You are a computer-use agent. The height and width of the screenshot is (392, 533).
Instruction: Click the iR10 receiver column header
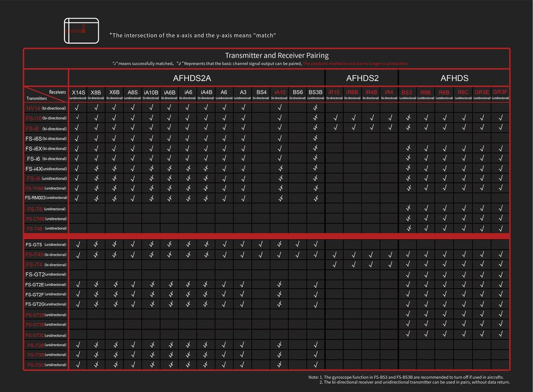point(334,94)
